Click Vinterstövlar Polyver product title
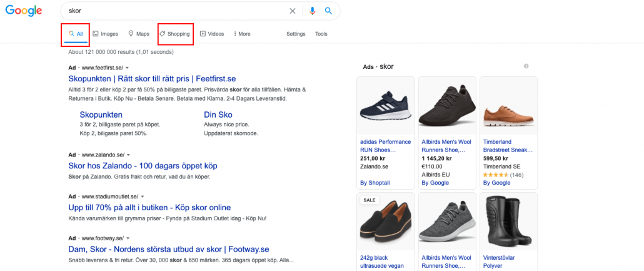This screenshot has width=644, height=271. point(499,262)
